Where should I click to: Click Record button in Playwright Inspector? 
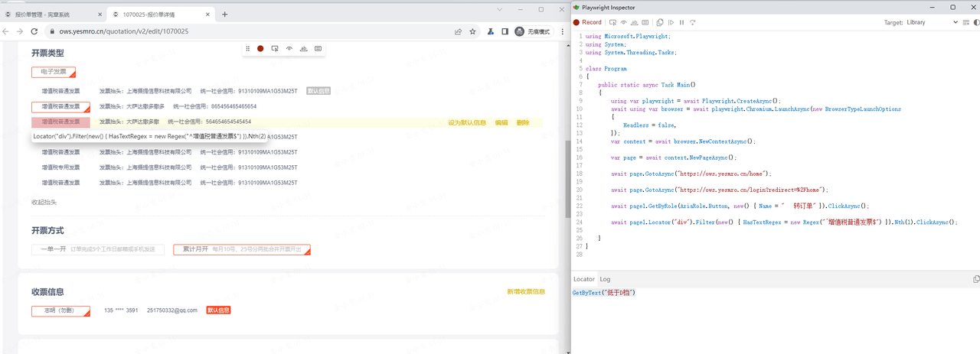pyautogui.click(x=587, y=22)
